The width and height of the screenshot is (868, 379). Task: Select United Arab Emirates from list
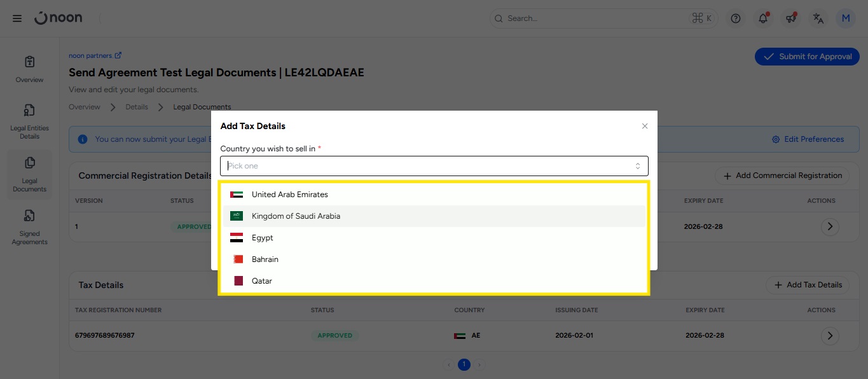[289, 195]
